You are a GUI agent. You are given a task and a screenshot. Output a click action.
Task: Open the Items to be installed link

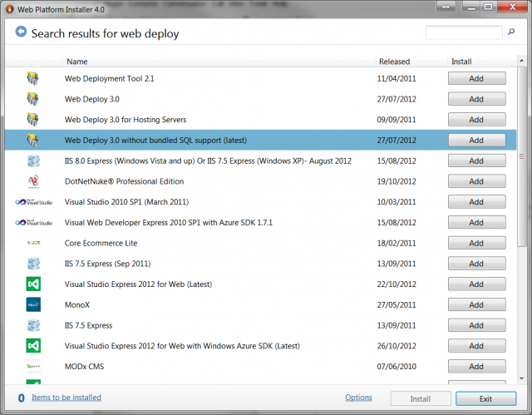pyautogui.click(x=66, y=398)
